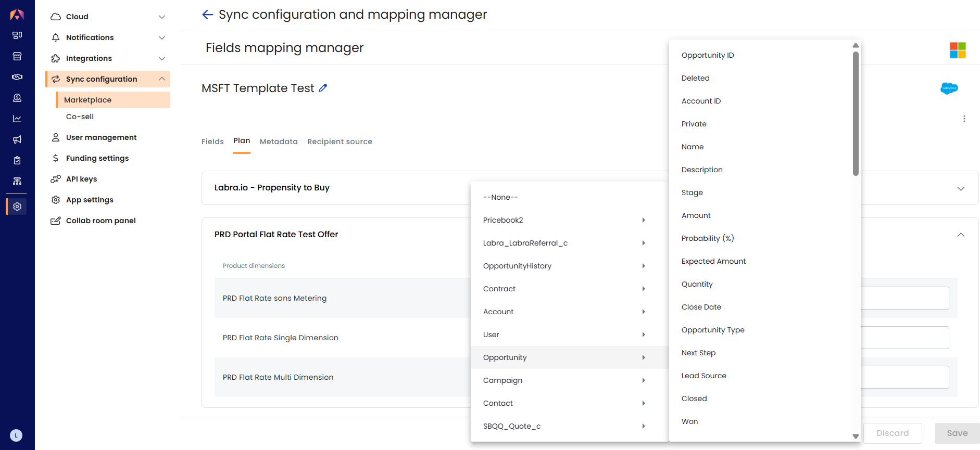Open the dashboard icon in the left rail

coord(17,35)
